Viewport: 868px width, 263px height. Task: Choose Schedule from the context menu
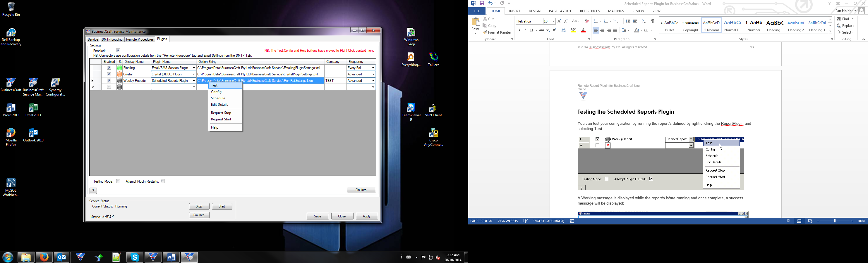click(225, 98)
